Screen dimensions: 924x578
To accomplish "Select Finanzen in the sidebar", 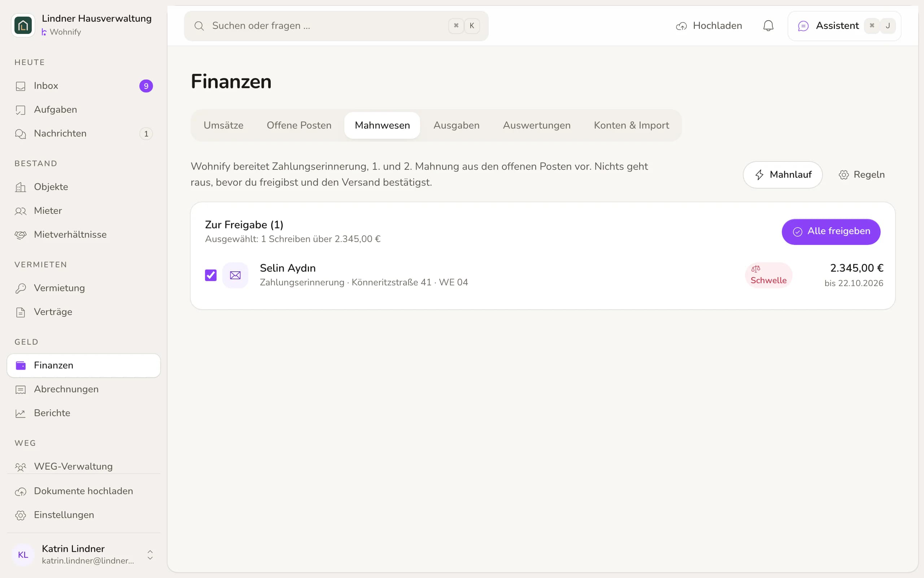I will [84, 366].
